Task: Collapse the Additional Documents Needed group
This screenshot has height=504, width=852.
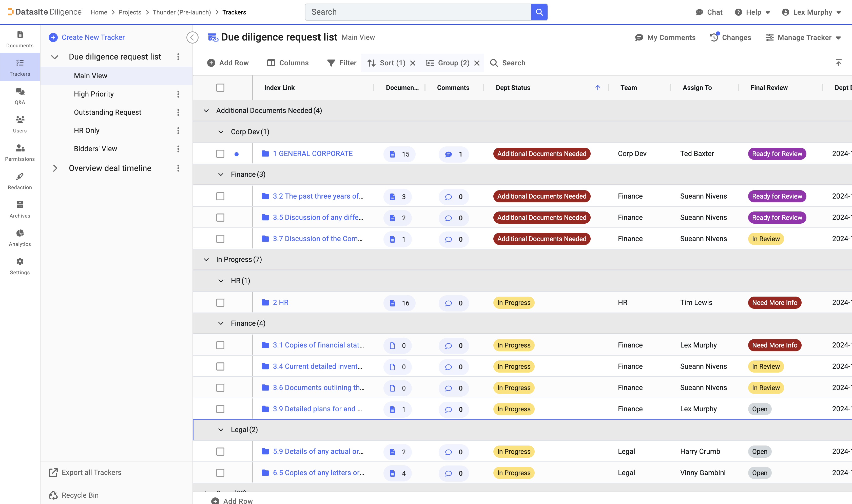Action: 206,111
